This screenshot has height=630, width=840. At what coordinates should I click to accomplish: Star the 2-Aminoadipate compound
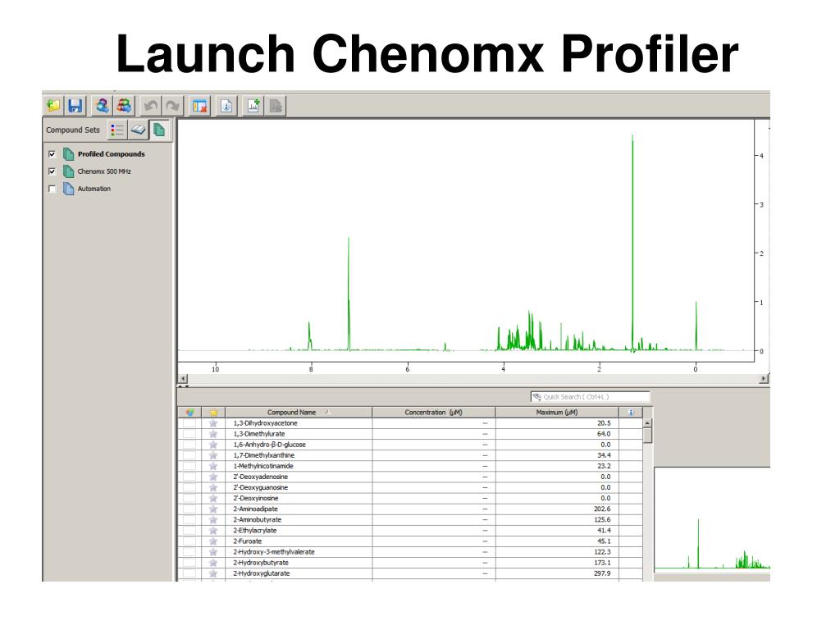tap(213, 509)
